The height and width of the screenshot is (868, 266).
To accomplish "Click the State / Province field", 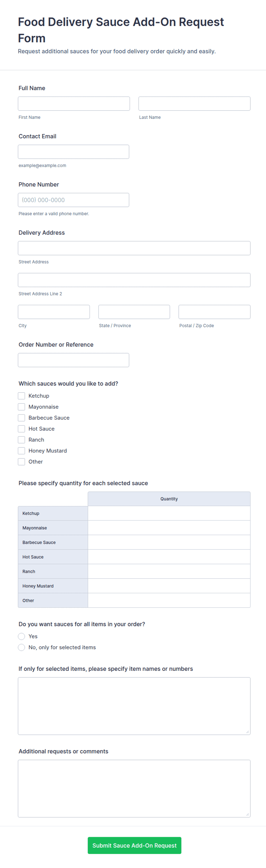I will click(134, 312).
